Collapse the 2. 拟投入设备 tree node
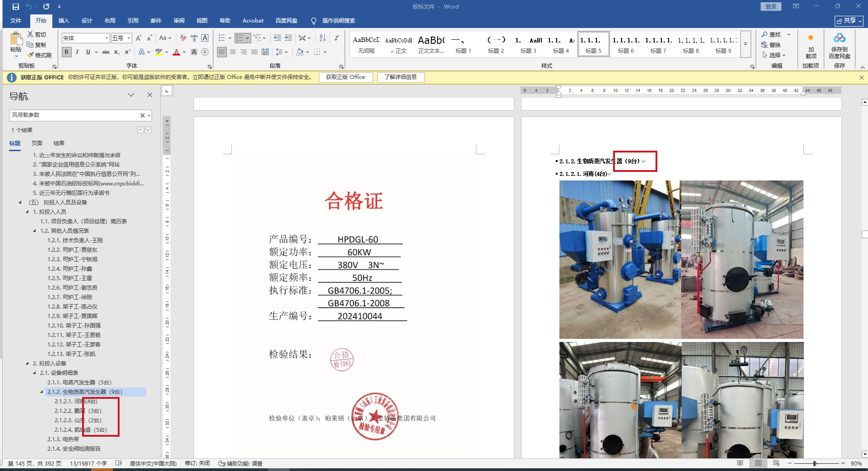The height and width of the screenshot is (471, 868). point(28,363)
